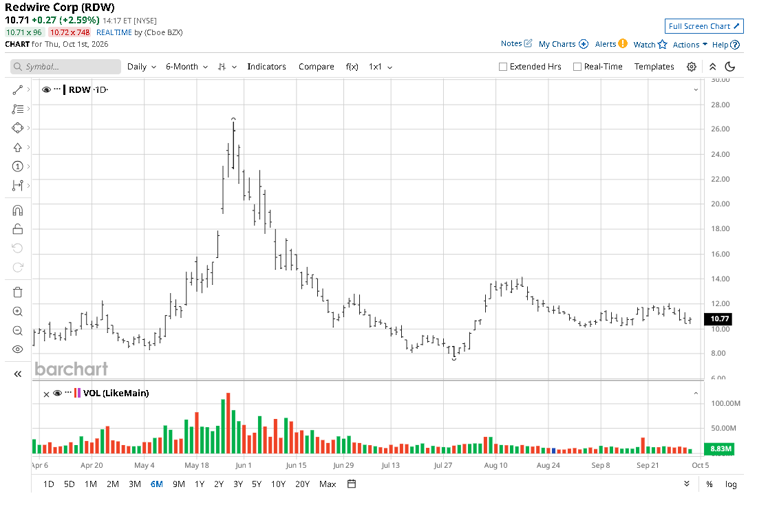This screenshot has width=768, height=507.
Task: Hide the VOL indicator eye icon
Action: [x=57, y=393]
